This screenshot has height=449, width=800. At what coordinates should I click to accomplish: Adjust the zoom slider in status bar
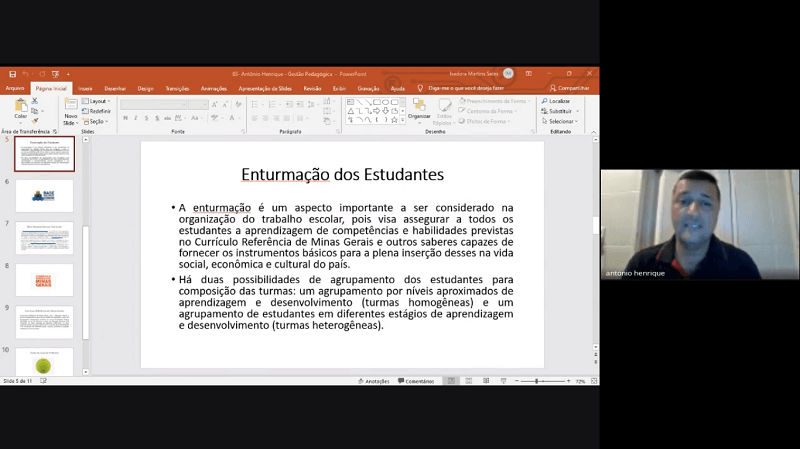point(538,381)
